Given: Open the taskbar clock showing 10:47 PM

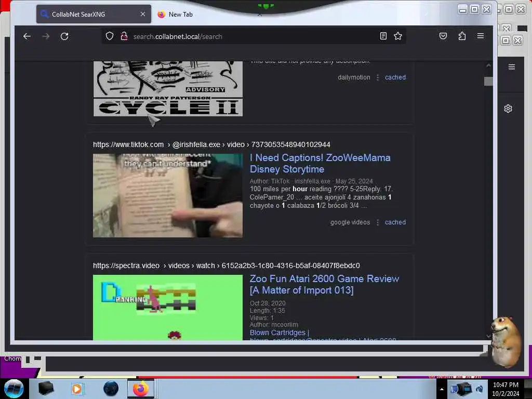Looking at the screenshot, I should pos(506,389).
